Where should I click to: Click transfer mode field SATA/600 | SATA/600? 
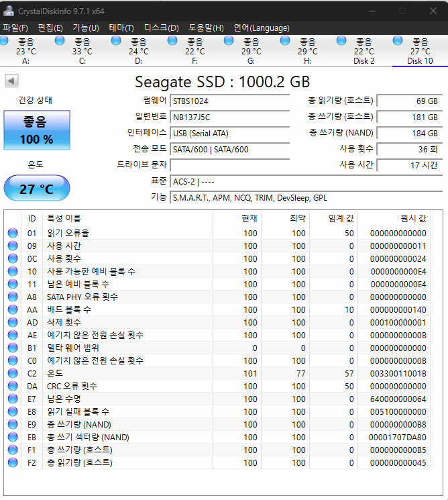click(x=230, y=149)
